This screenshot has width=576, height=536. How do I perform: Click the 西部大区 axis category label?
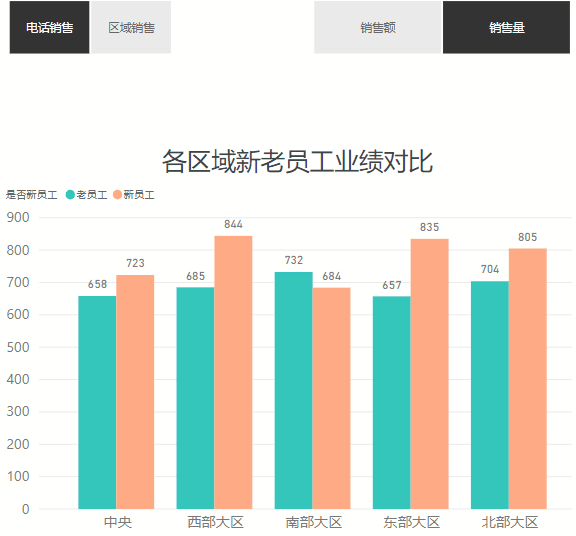click(215, 522)
